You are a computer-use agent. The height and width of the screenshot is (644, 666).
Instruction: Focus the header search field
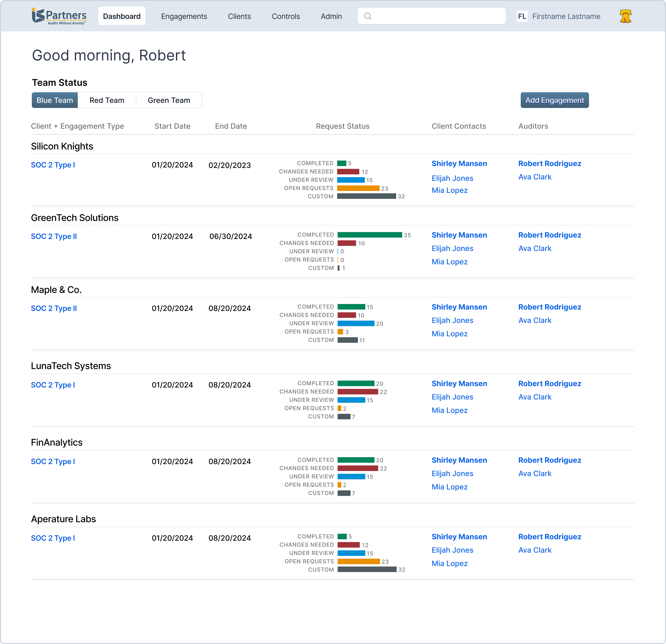click(x=432, y=16)
